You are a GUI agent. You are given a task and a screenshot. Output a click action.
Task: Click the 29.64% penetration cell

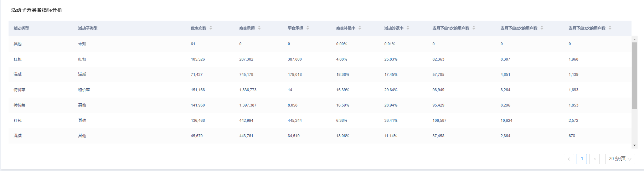pyautogui.click(x=391, y=90)
